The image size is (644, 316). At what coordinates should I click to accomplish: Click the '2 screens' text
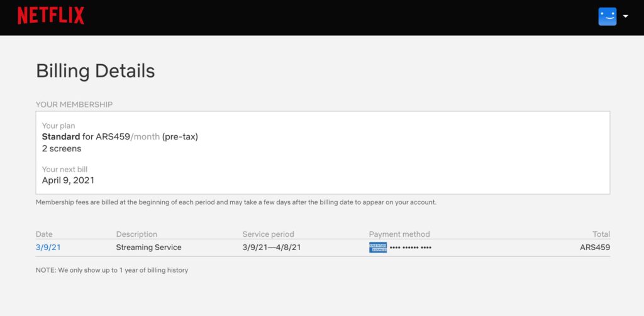62,148
